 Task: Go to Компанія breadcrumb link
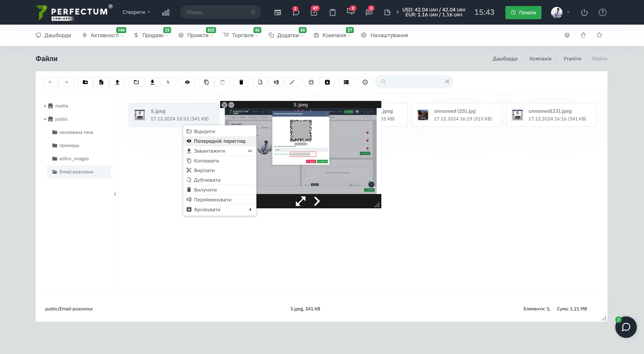pos(540,59)
